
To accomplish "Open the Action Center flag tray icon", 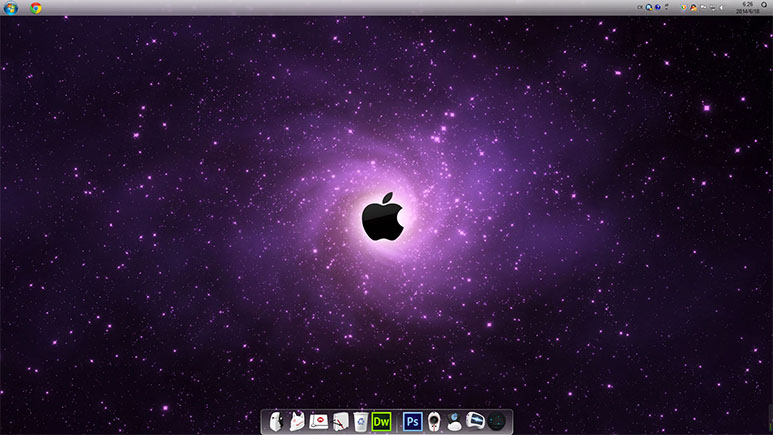I will point(703,7).
